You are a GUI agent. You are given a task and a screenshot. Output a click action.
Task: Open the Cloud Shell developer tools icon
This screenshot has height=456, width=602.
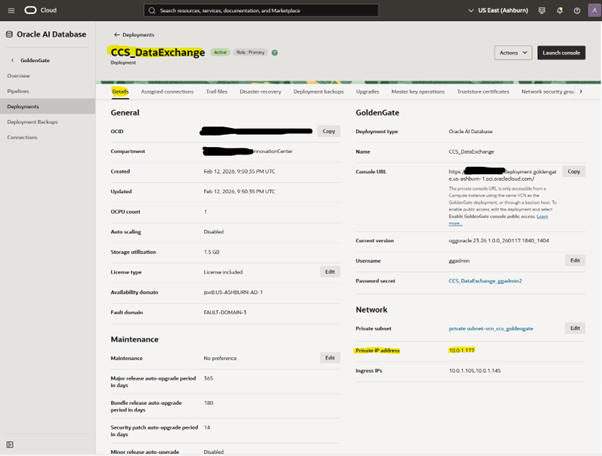(x=542, y=10)
